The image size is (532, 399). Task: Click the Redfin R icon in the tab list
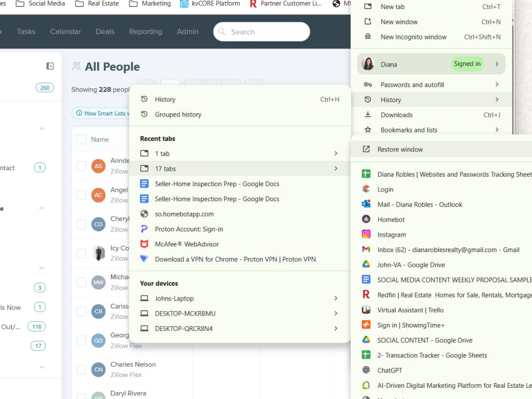point(366,295)
